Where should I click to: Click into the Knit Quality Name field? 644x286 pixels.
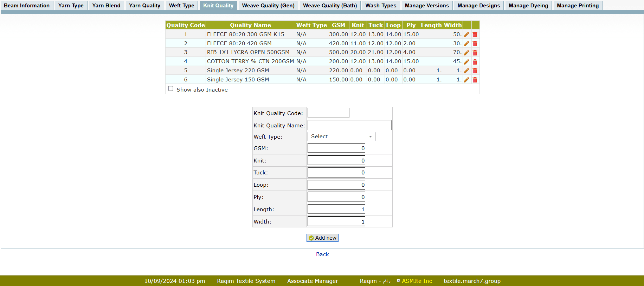349,125
